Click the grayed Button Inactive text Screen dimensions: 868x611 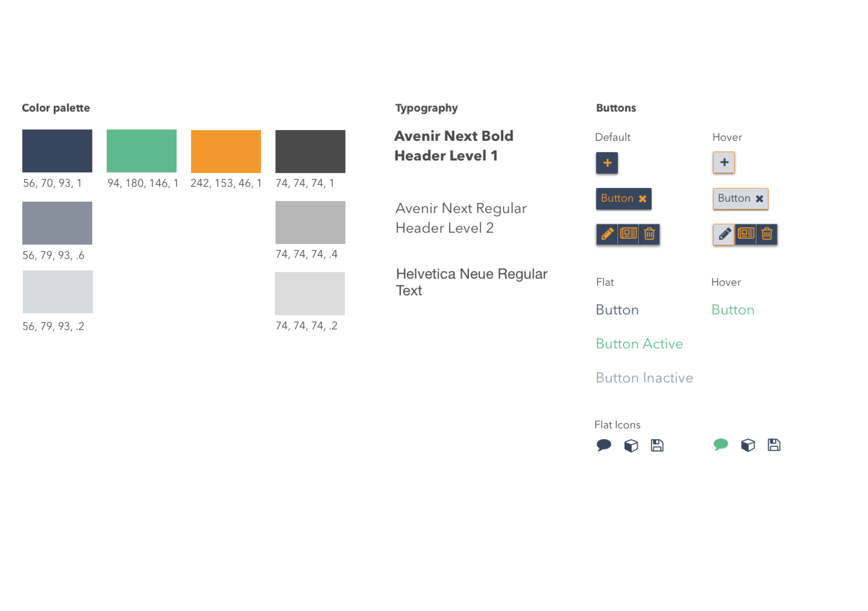coord(644,378)
